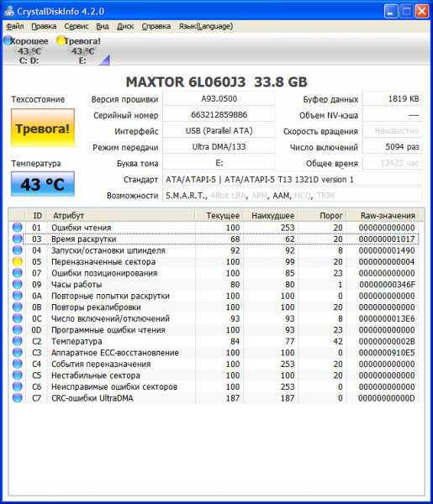Click status icon of Ошибки позиционирования row

coord(18,273)
